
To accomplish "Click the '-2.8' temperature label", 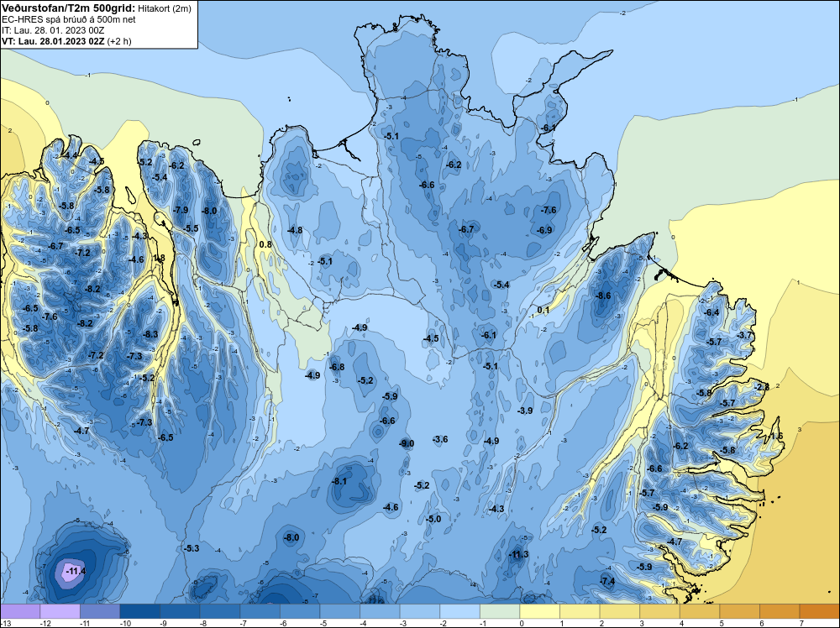I will tap(762, 386).
